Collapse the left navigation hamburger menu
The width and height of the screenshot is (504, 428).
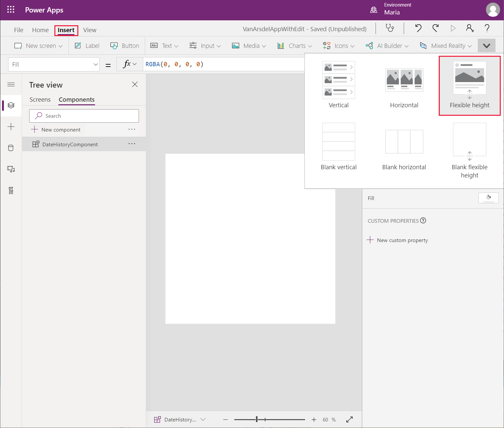pyautogui.click(x=11, y=85)
